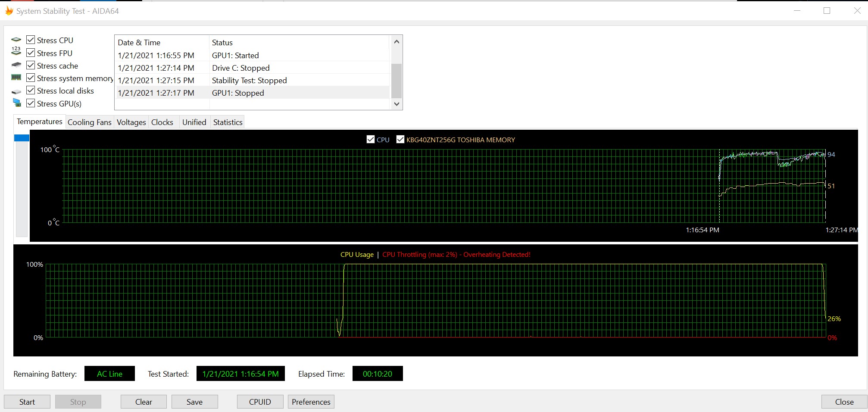This screenshot has height=412, width=868.
Task: Click the AIDA64 flame icon in title bar
Action: (9, 11)
